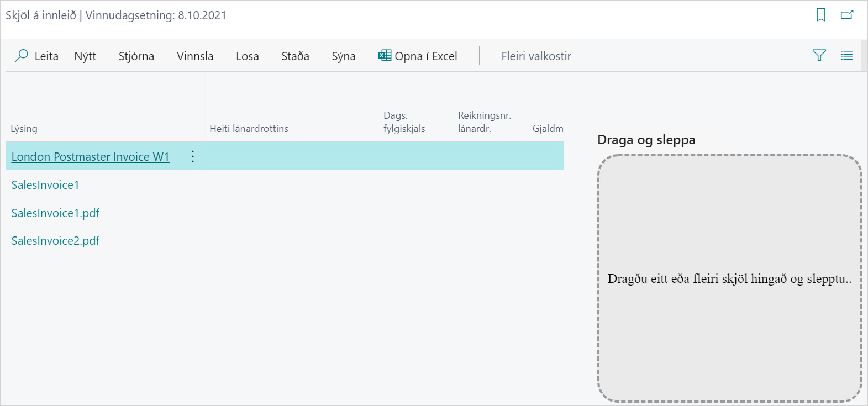Expand the Losa menu
This screenshot has height=406, width=868.
pyautogui.click(x=248, y=56)
